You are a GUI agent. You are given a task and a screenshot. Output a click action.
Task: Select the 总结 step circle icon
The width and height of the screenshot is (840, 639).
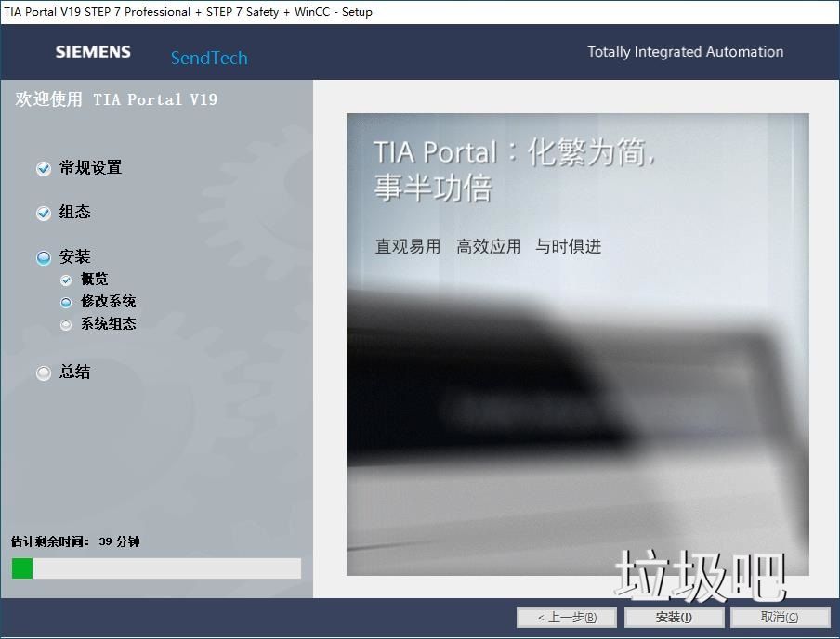pyautogui.click(x=43, y=372)
